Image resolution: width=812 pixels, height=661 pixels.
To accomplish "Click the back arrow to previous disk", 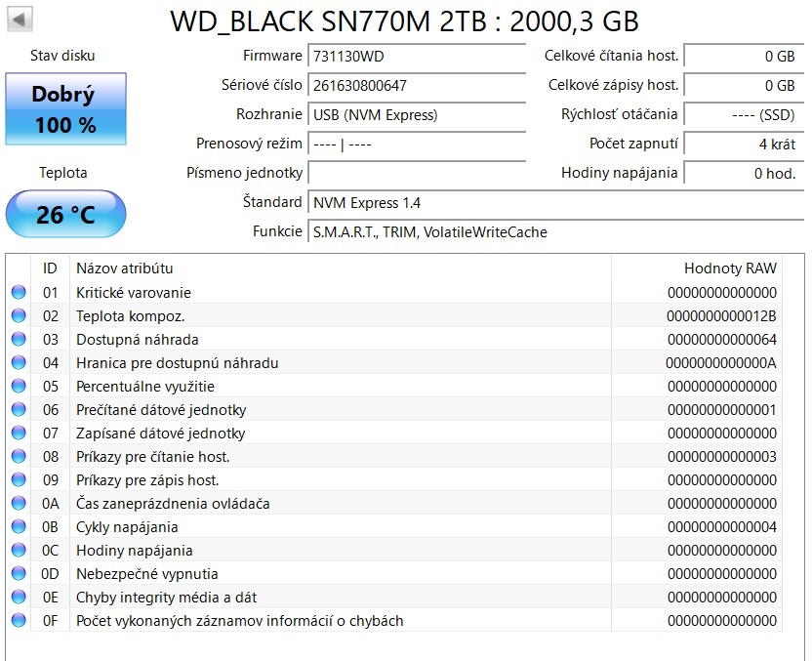I will [20, 20].
